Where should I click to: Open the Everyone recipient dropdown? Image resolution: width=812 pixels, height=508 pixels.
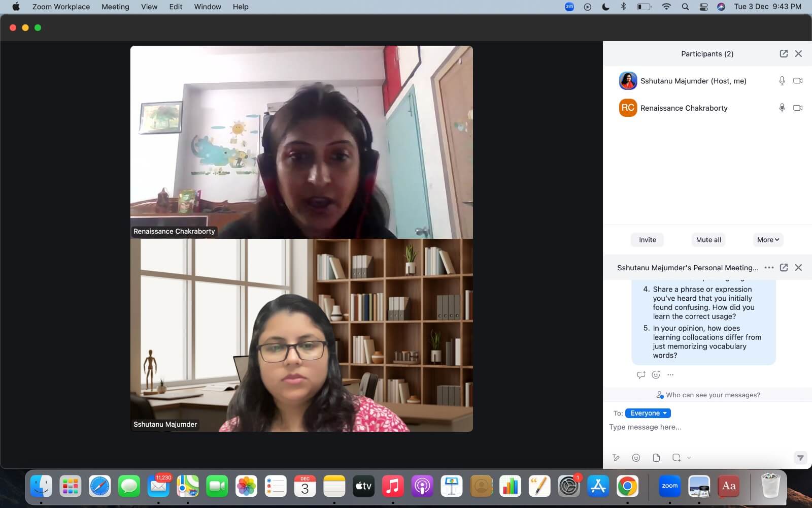pyautogui.click(x=648, y=413)
